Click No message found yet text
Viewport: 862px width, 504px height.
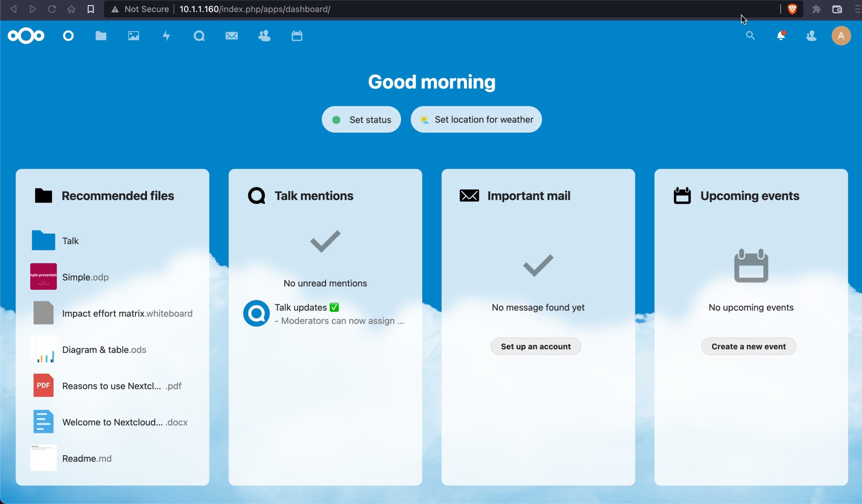pos(538,308)
